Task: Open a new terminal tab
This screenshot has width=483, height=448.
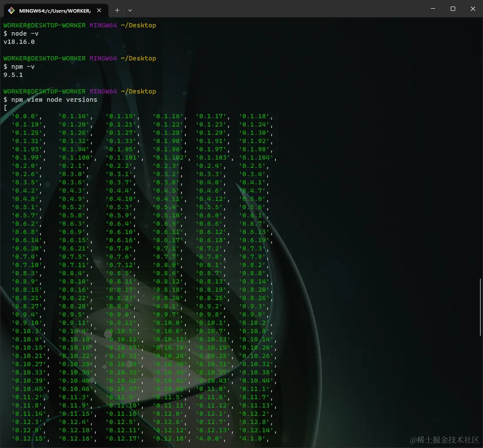Action: [x=117, y=10]
